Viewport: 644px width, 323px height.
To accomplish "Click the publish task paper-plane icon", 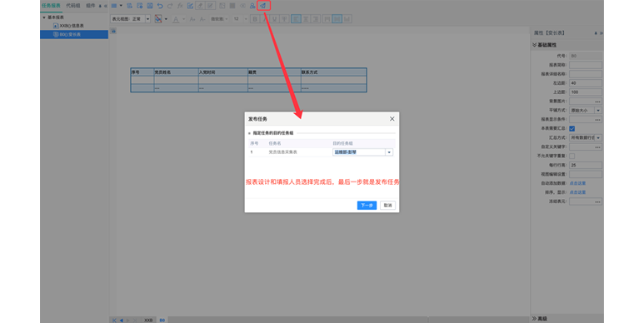I will 263,6.
